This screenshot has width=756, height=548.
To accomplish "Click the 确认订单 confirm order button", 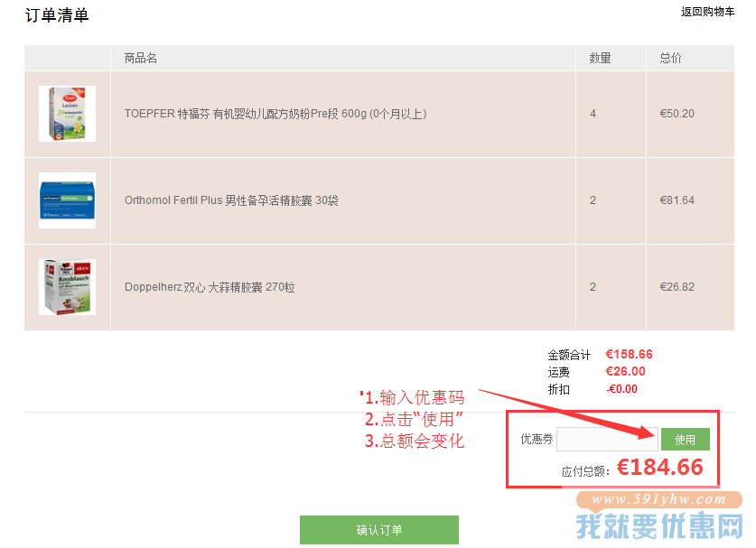I will click(379, 530).
